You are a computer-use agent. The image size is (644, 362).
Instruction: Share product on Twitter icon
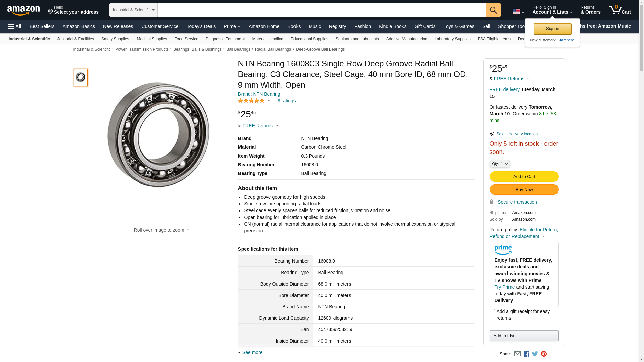coord(535,354)
